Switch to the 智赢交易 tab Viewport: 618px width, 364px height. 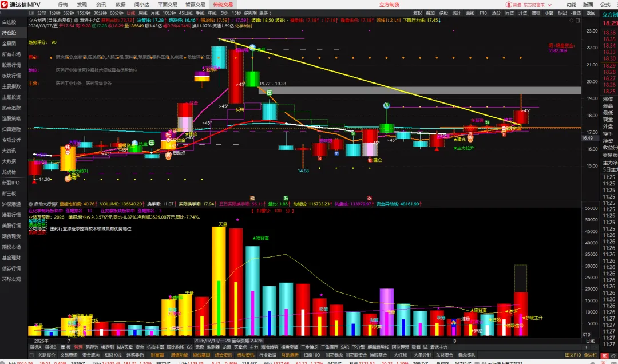point(195,5)
